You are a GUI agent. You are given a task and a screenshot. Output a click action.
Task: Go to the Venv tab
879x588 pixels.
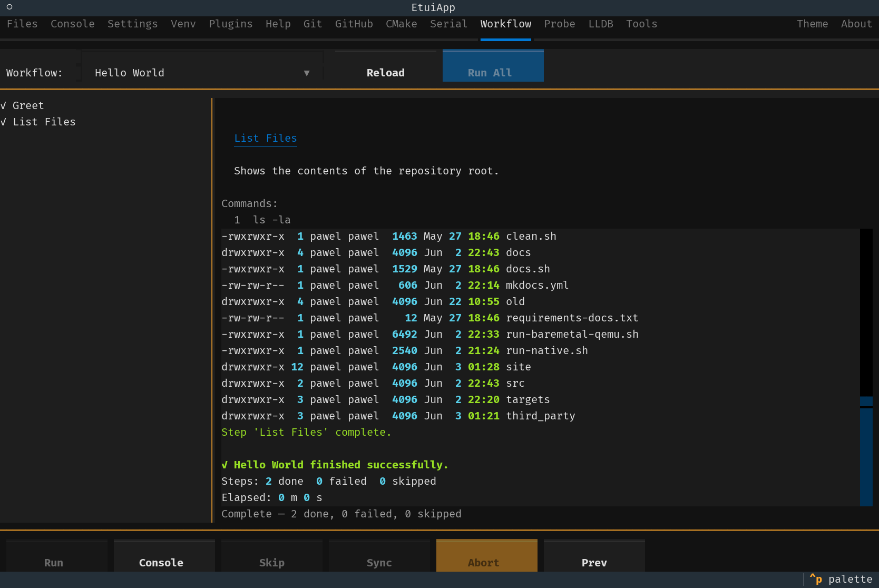point(183,24)
